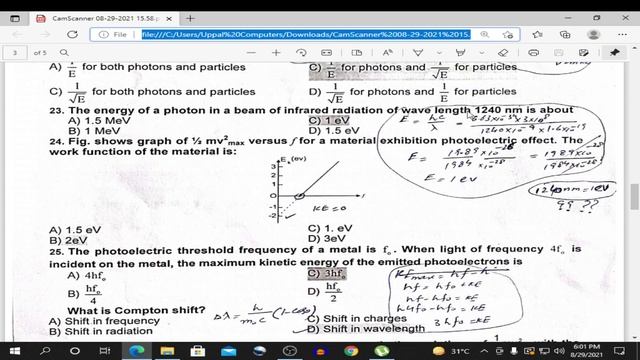Select the Erase tool

click(x=503, y=53)
